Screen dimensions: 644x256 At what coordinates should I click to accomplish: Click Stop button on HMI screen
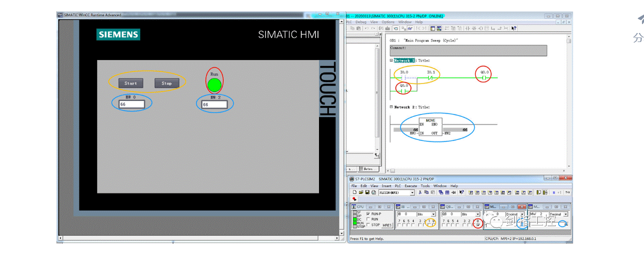click(167, 83)
